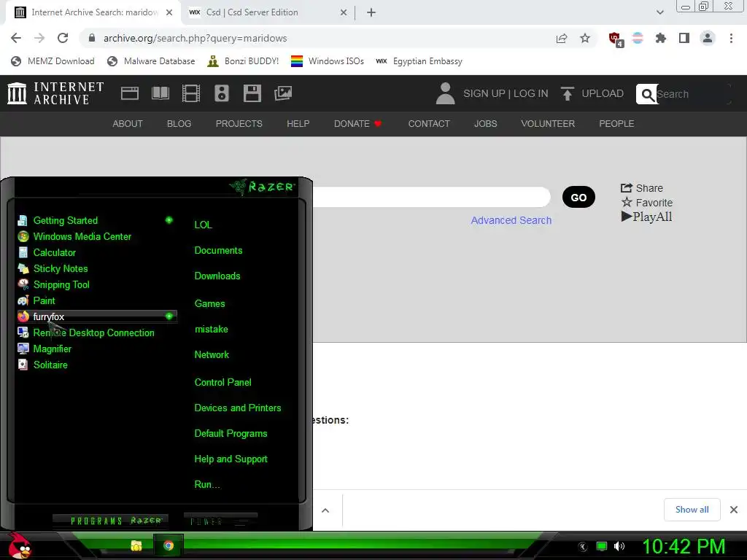
Task: Open the Texts book icon
Action: coord(160,93)
